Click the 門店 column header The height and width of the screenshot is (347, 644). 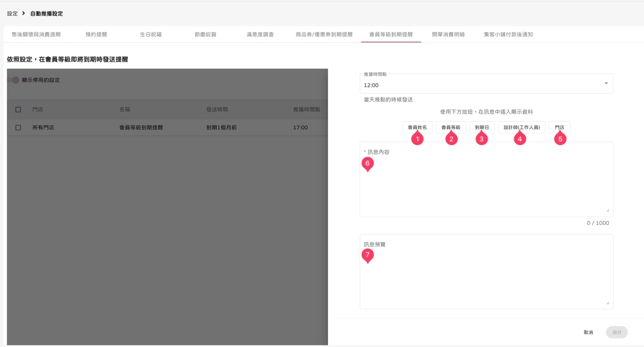pyautogui.click(x=38, y=109)
